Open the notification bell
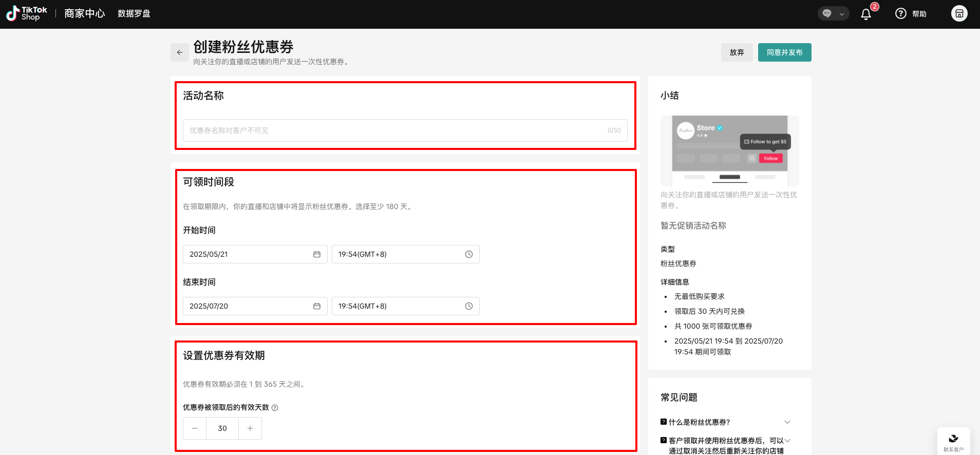Screen dimensions: 980x455 coord(866,14)
